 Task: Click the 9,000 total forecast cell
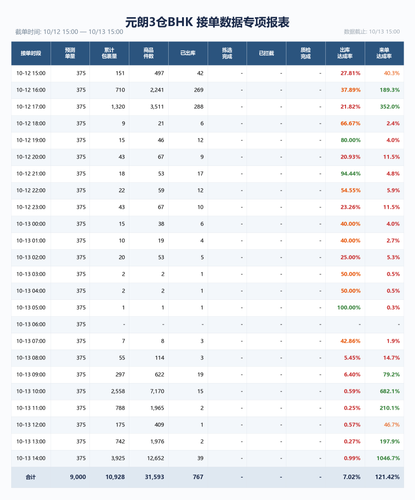78,477
